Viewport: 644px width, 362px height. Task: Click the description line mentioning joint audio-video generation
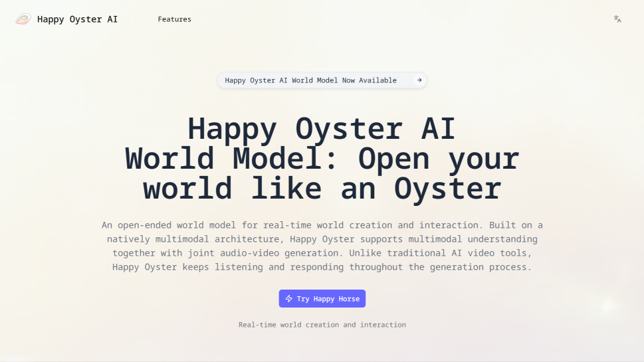pos(322,253)
